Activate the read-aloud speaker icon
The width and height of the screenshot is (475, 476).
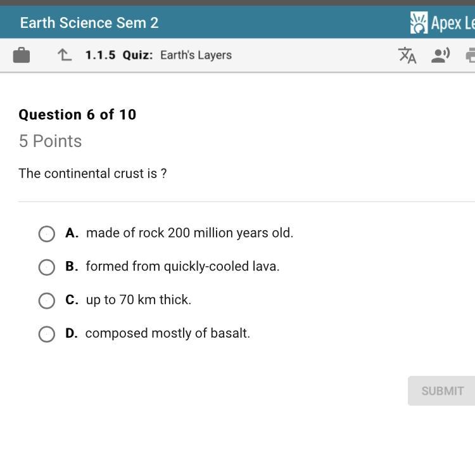click(x=440, y=55)
